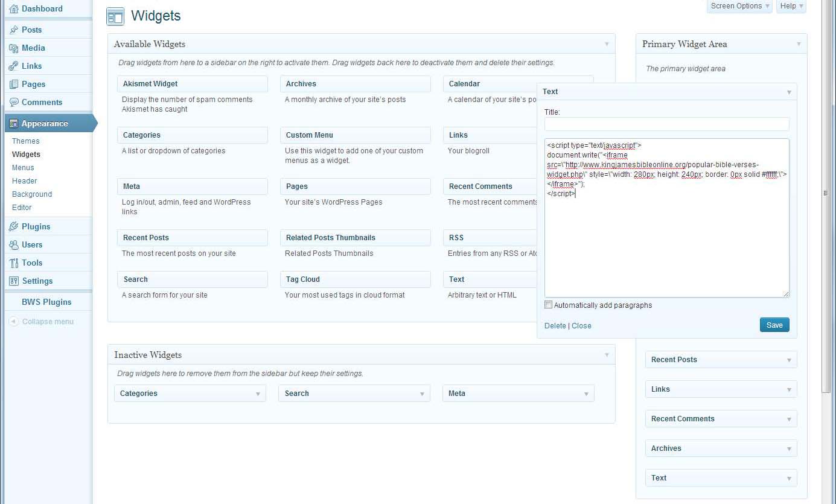836x504 pixels.
Task: Click the Links chain icon in sidebar
Action: [x=14, y=66]
